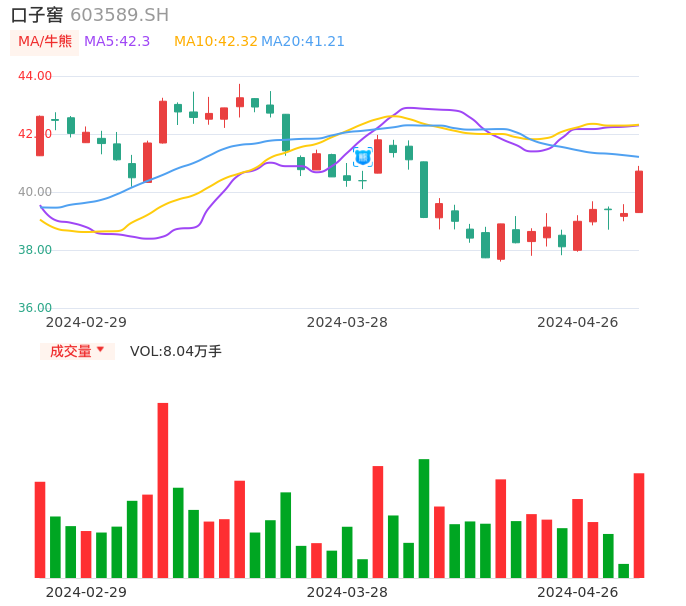Viewport: 686px width, 606px height.
Task: Click the MA20:41.21 blue legend label
Action: click(x=303, y=42)
